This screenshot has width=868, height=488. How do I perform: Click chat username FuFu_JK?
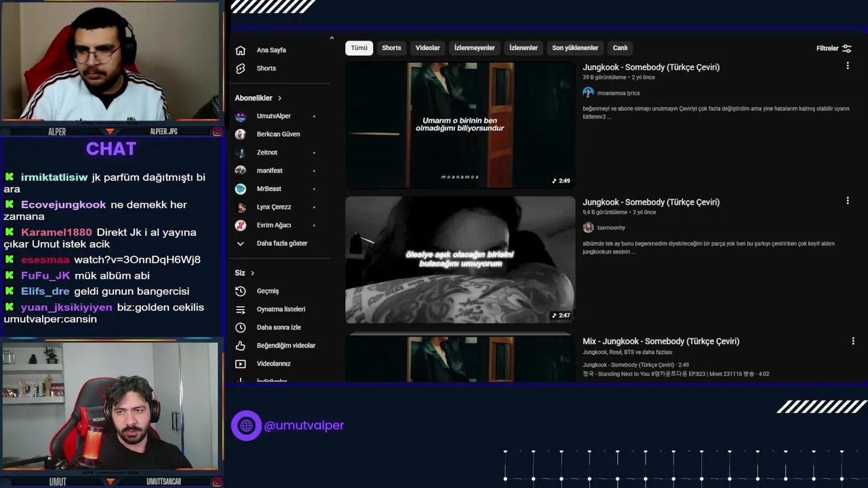point(45,276)
